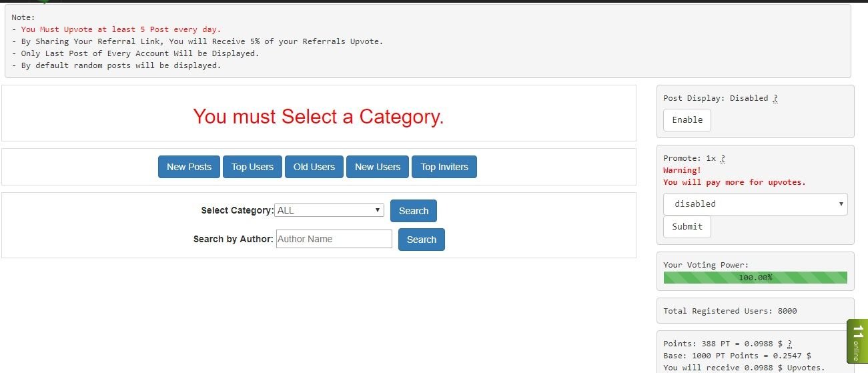
Task: Click the Search button beside Author Name
Action: (x=422, y=240)
